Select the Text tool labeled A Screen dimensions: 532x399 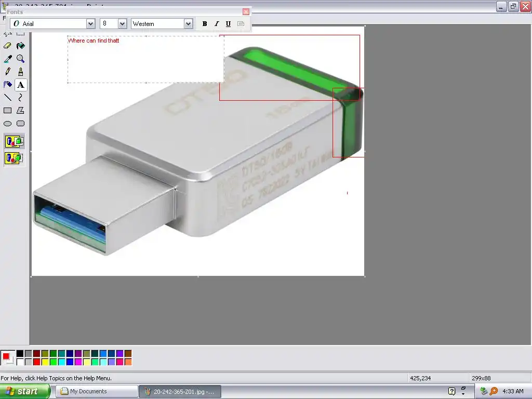pyautogui.click(x=21, y=85)
